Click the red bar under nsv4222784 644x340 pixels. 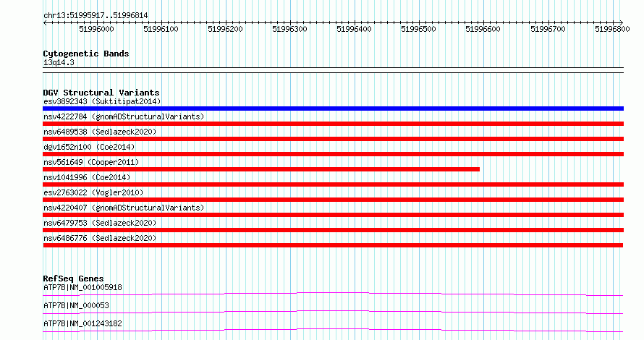pyautogui.click(x=333, y=124)
